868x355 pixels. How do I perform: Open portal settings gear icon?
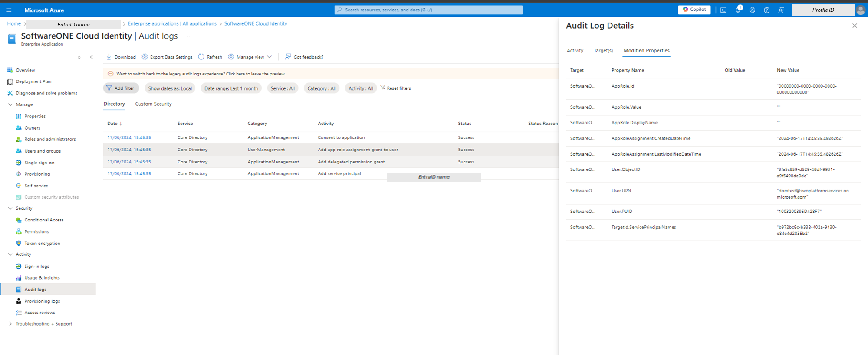(x=752, y=10)
